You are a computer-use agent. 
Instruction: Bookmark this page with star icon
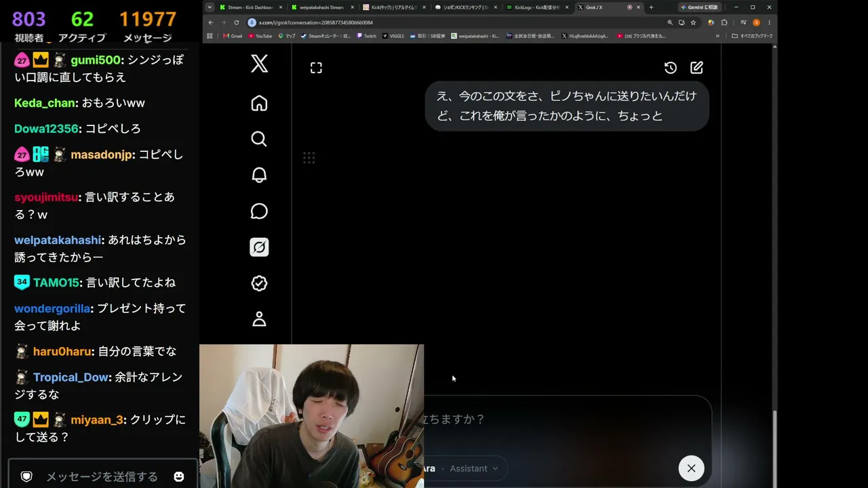[693, 22]
